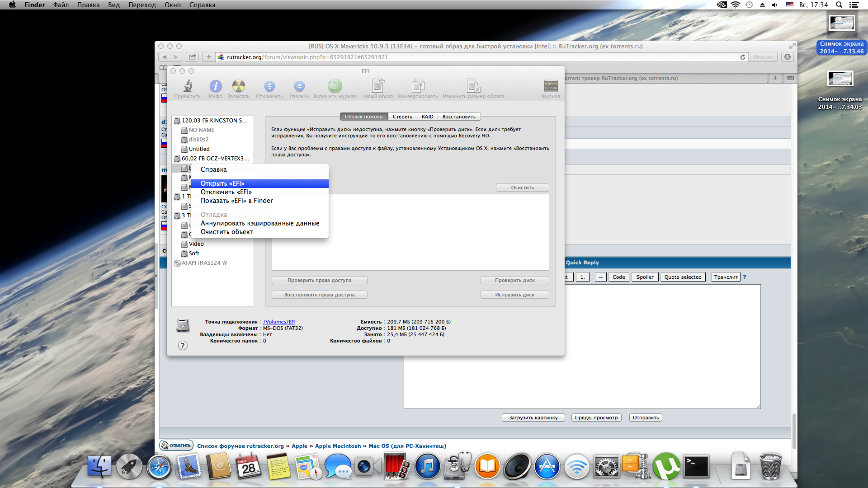
Task: Choose Отключить «EFI» from context menu
Action: (260, 192)
